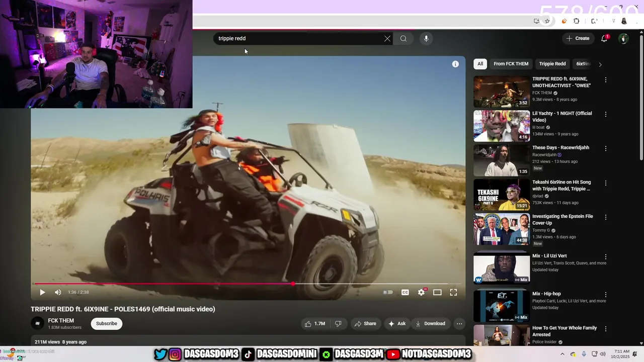The image size is (644, 362).
Task: Click the 'trippie redd' search field
Action: click(x=299, y=38)
